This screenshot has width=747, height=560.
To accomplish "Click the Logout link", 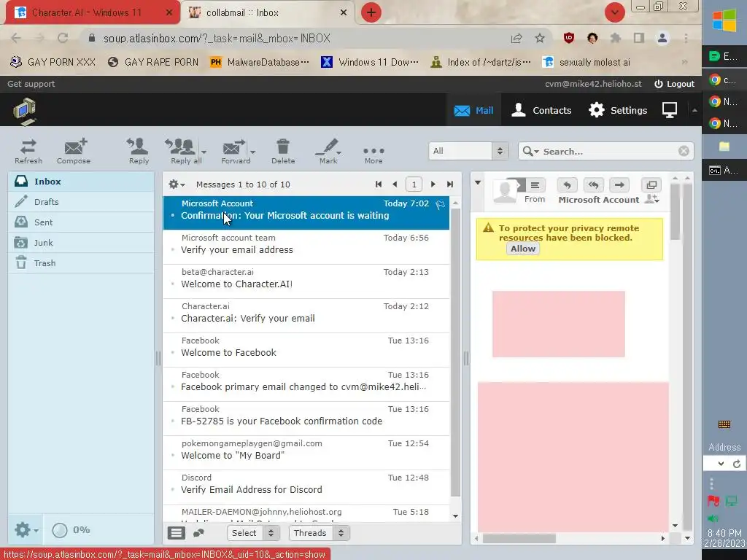I will coord(674,84).
